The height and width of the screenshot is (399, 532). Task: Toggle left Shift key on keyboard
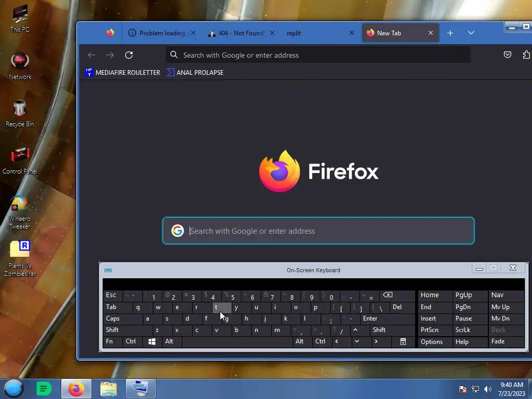coord(127,330)
